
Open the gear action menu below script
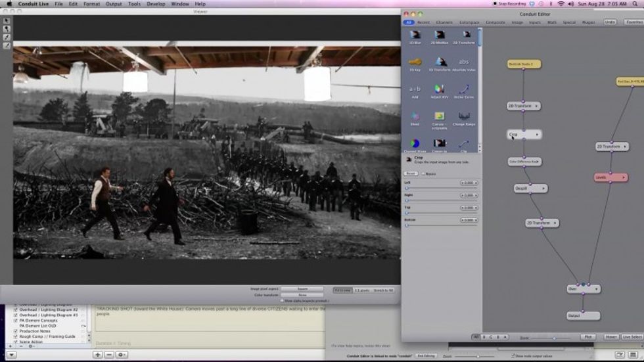tap(121, 355)
